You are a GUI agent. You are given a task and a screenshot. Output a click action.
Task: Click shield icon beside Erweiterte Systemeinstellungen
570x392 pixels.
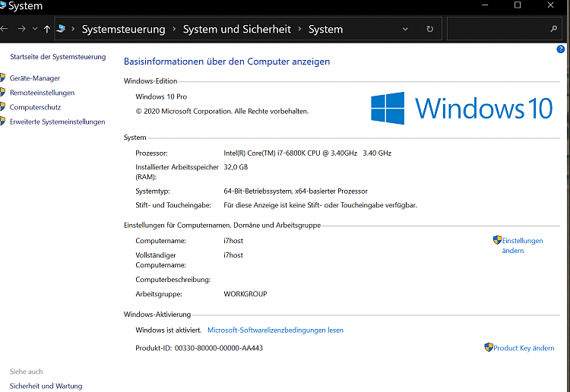pos(2,121)
